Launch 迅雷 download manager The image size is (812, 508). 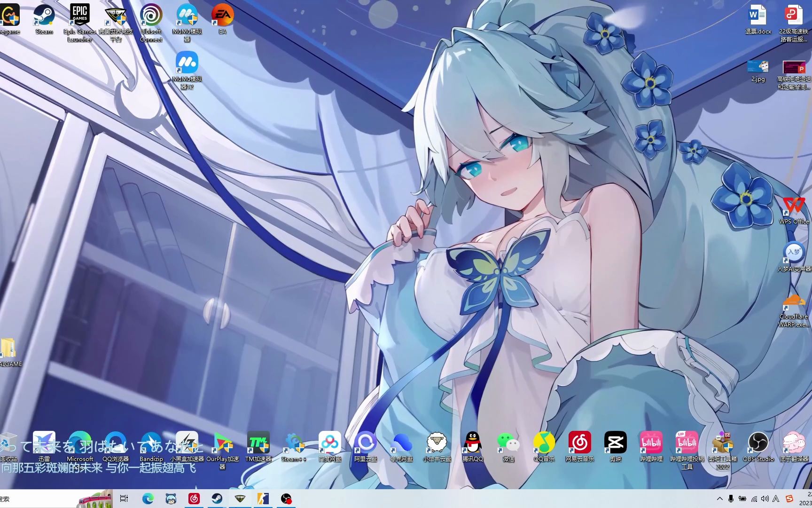(44, 446)
